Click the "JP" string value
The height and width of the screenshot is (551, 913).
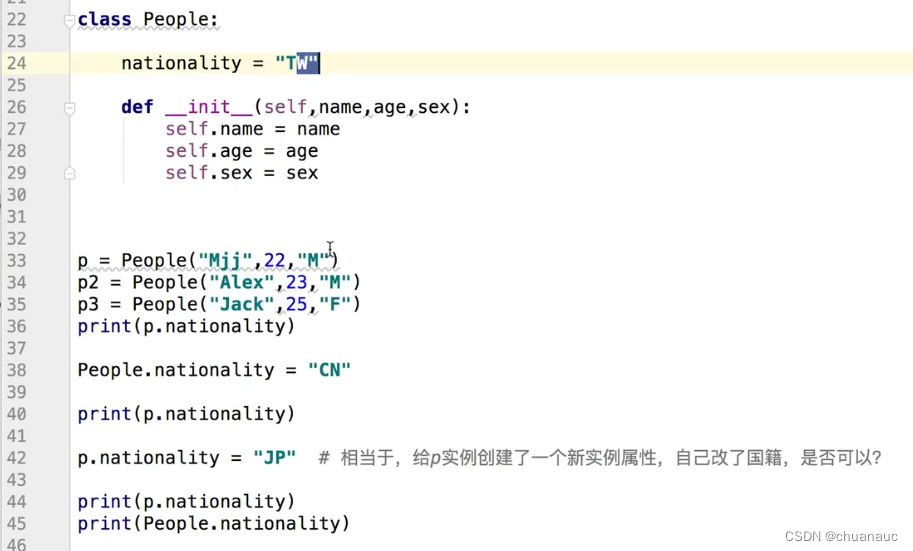click(275, 458)
